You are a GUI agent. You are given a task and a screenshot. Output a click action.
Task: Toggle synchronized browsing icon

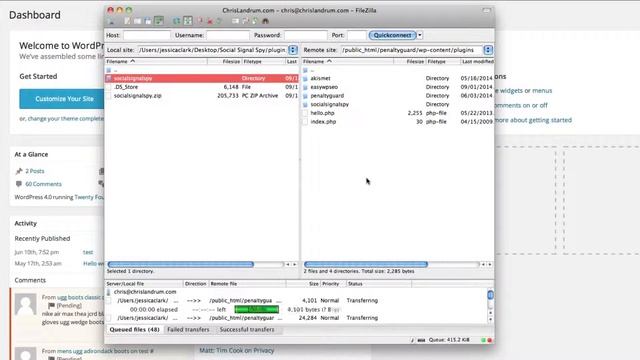(x=255, y=21)
